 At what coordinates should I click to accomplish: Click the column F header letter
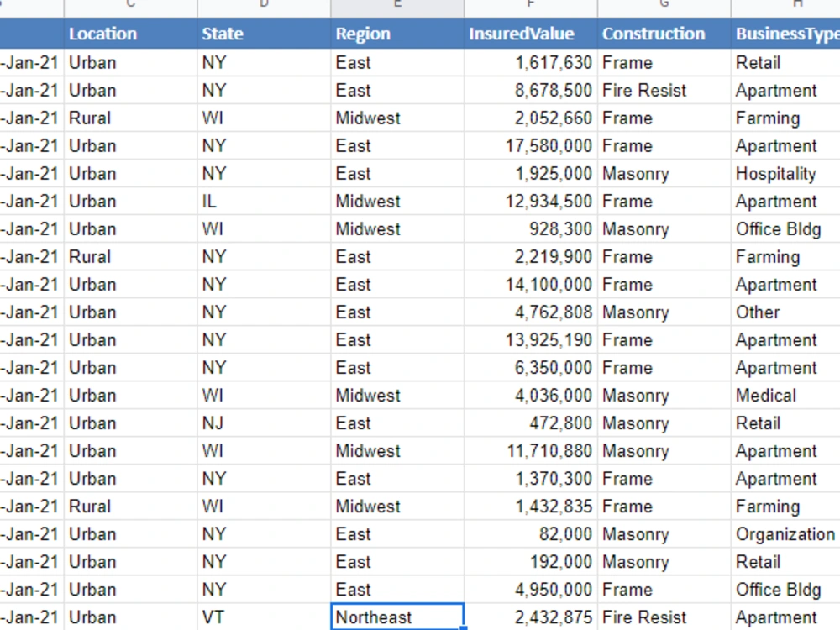530,4
